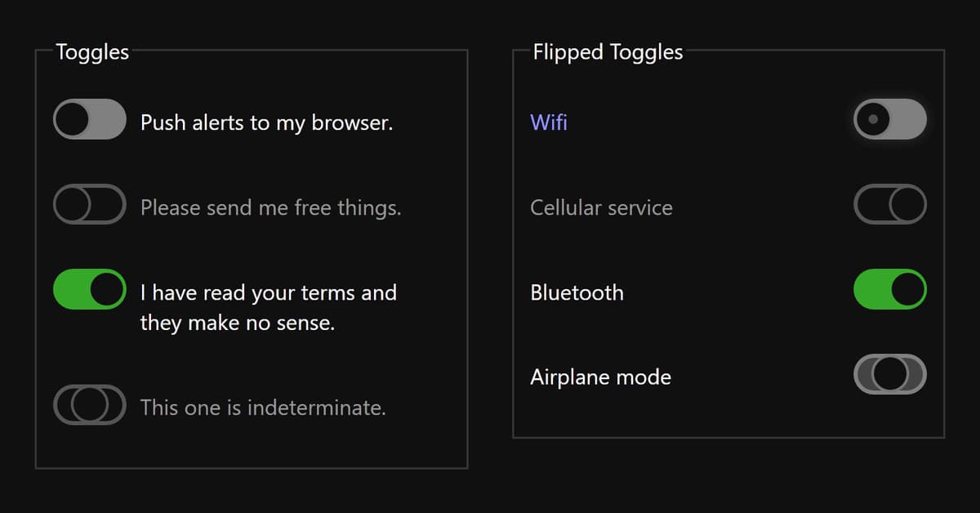The width and height of the screenshot is (980, 513).
Task: Enable the push alerts toggle switch
Action: (x=90, y=119)
